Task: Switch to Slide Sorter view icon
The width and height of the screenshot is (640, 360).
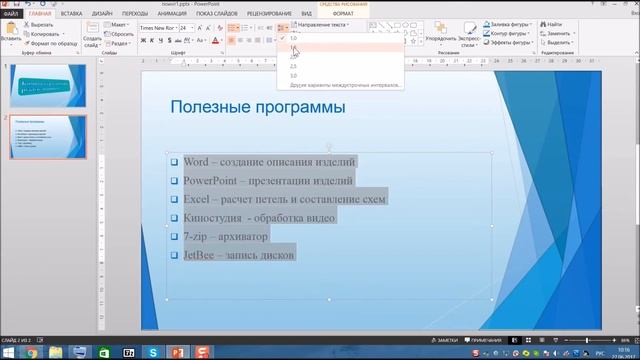Action: (528, 340)
